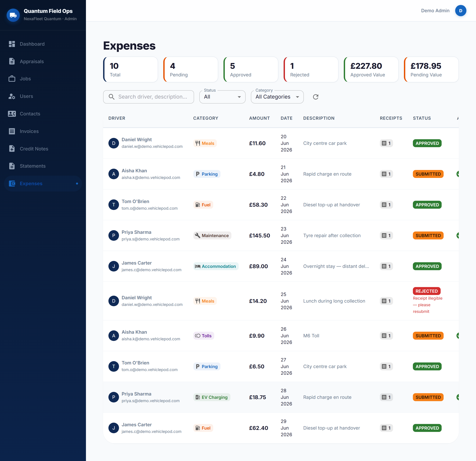476x461 pixels.
Task: Click the Credit Notes sidebar icon
Action: coord(12,149)
